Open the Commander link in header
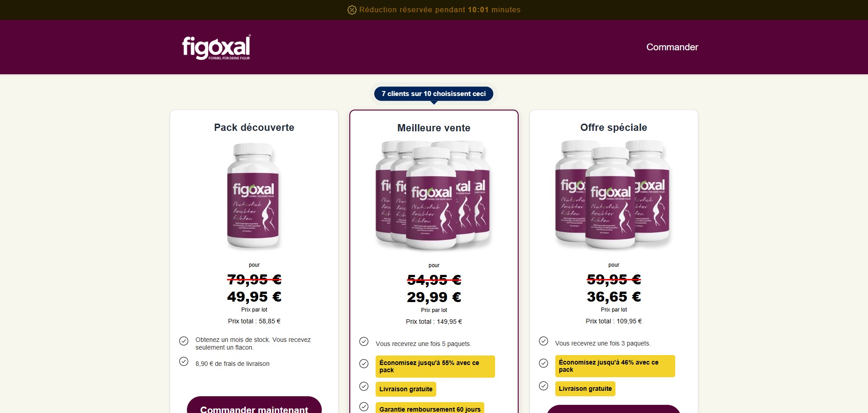The image size is (868, 413). (672, 47)
